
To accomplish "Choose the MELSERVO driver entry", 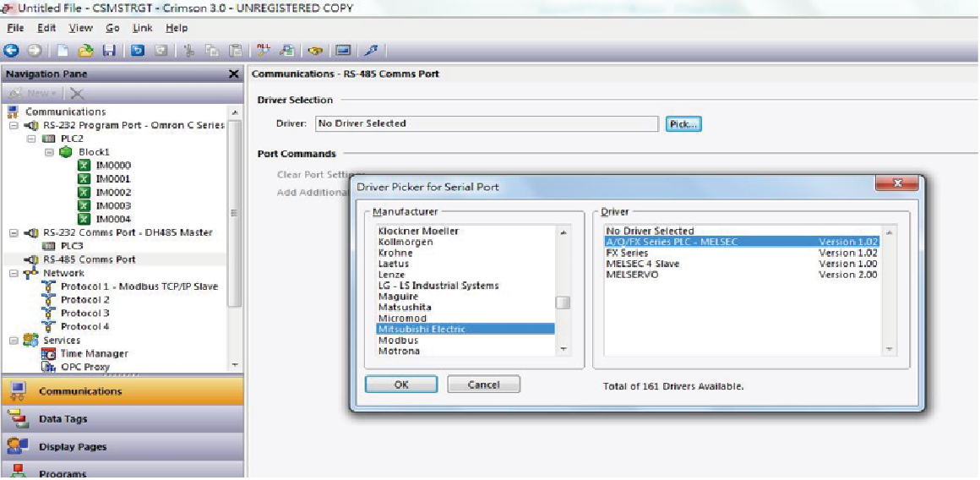I will pyautogui.click(x=632, y=275).
